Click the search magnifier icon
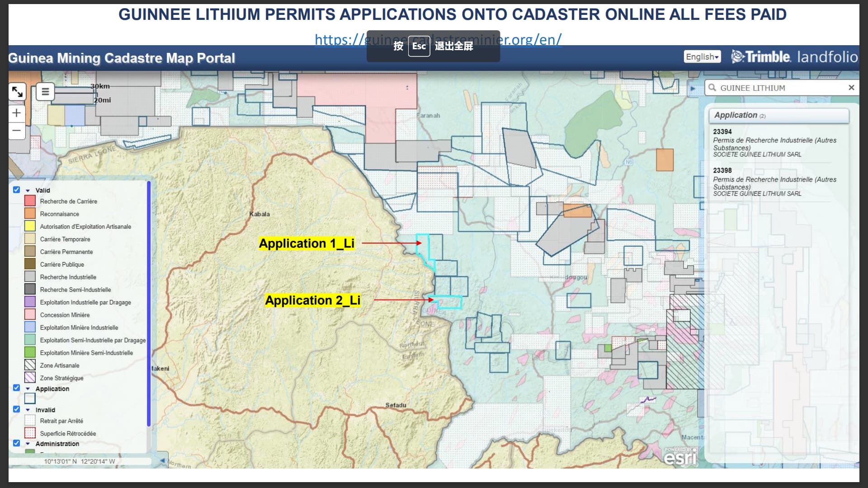Image resolution: width=868 pixels, height=488 pixels. (x=712, y=88)
